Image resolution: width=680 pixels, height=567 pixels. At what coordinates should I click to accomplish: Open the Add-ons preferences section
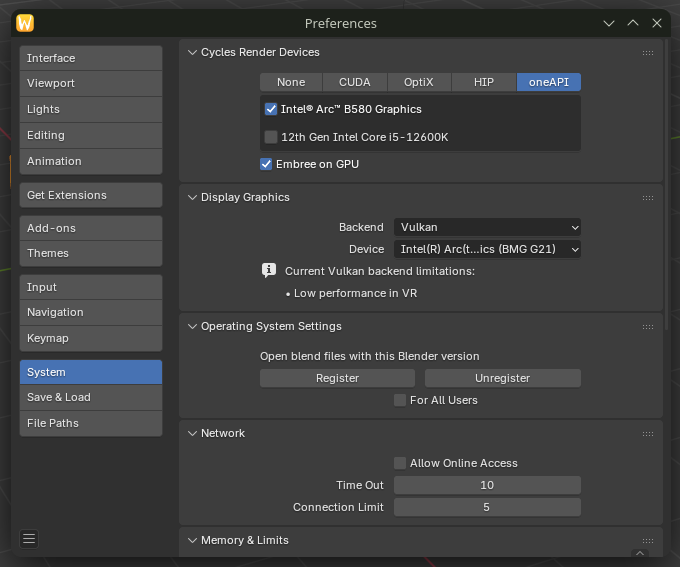click(x=90, y=228)
